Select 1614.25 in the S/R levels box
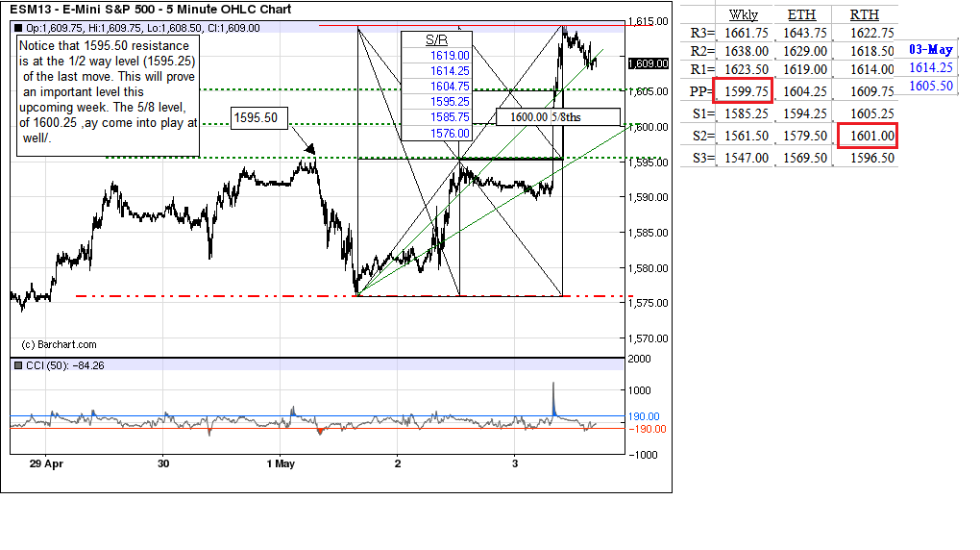The image size is (980, 550). pyautogui.click(x=450, y=71)
